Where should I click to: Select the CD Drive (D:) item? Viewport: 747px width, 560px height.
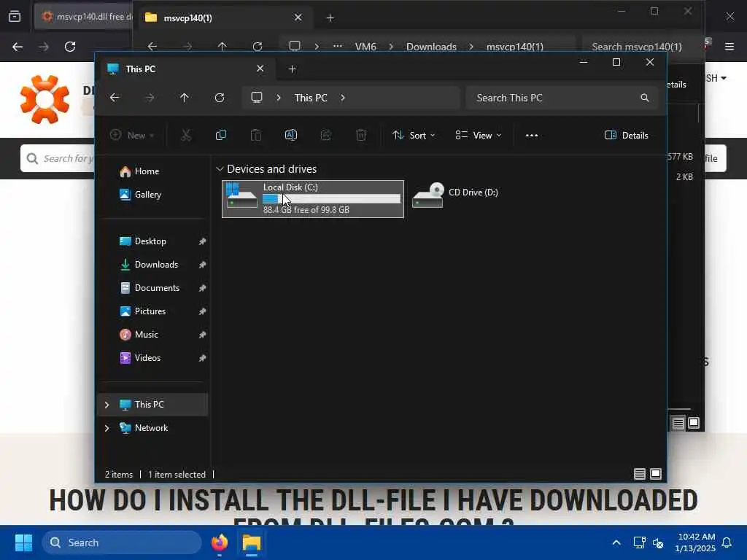point(455,194)
